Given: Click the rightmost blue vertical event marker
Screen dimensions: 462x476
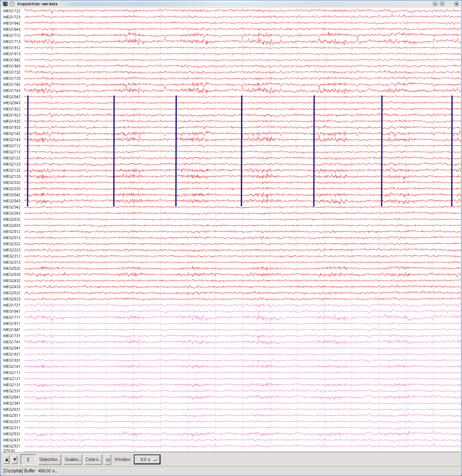Looking at the screenshot, I should 452,151.
